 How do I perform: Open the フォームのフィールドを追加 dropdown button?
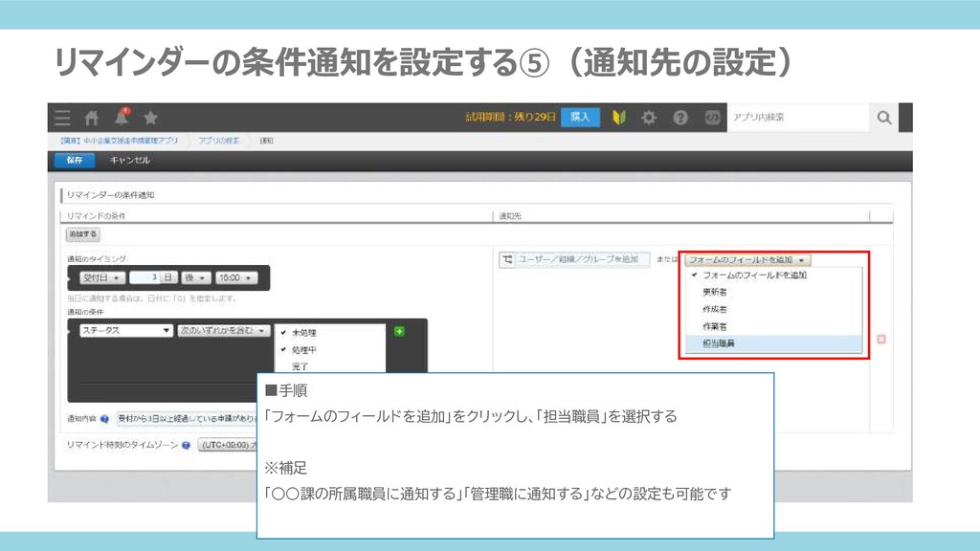pos(747,260)
